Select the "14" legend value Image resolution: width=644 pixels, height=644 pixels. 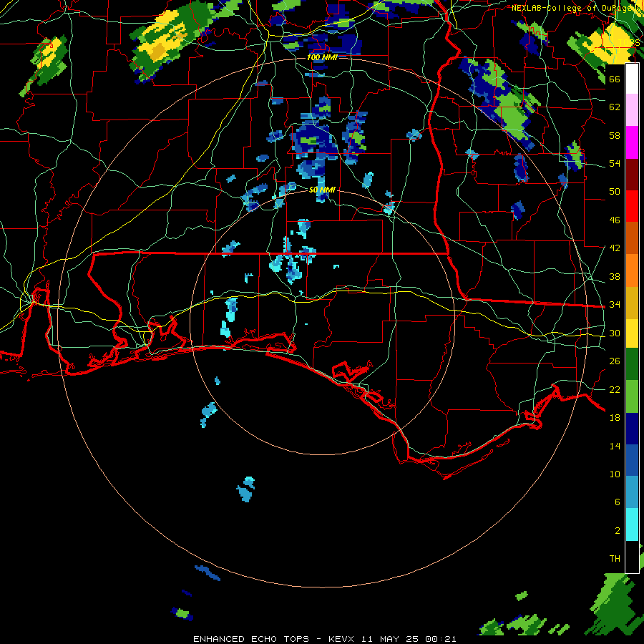click(x=615, y=446)
